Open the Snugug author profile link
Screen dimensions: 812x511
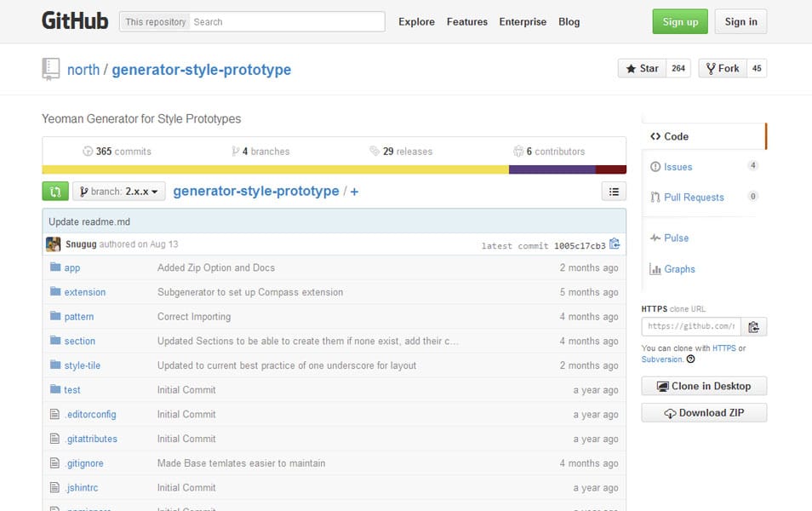(83, 243)
